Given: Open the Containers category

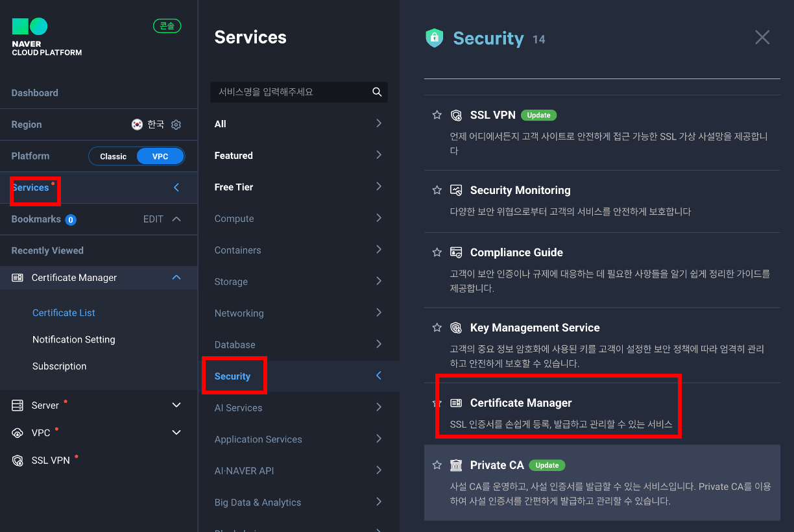Looking at the screenshot, I should coord(298,250).
